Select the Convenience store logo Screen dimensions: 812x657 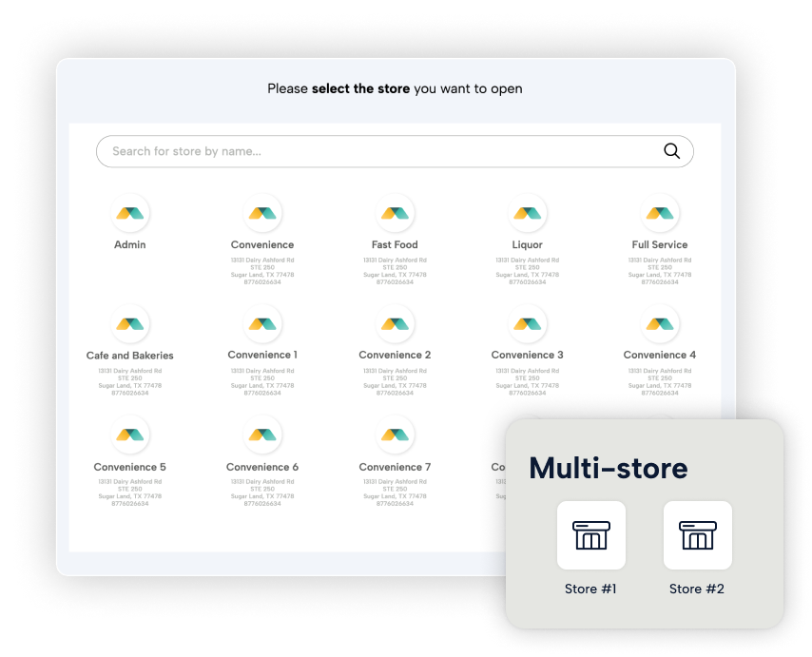coord(262,213)
